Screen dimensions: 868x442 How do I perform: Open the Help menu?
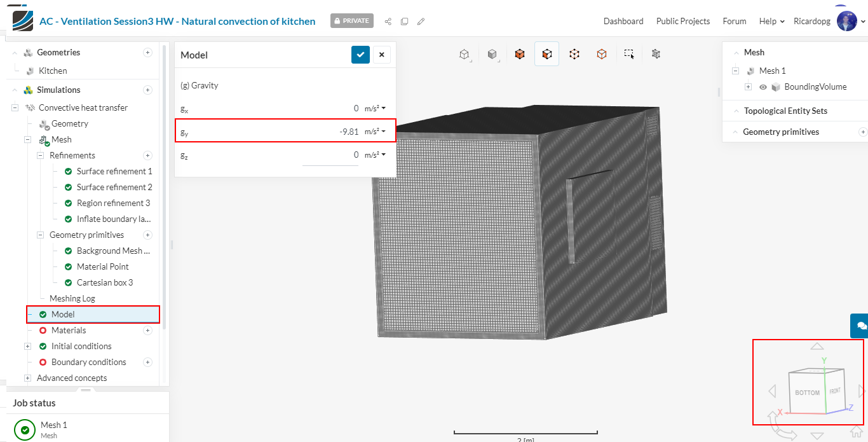click(771, 21)
